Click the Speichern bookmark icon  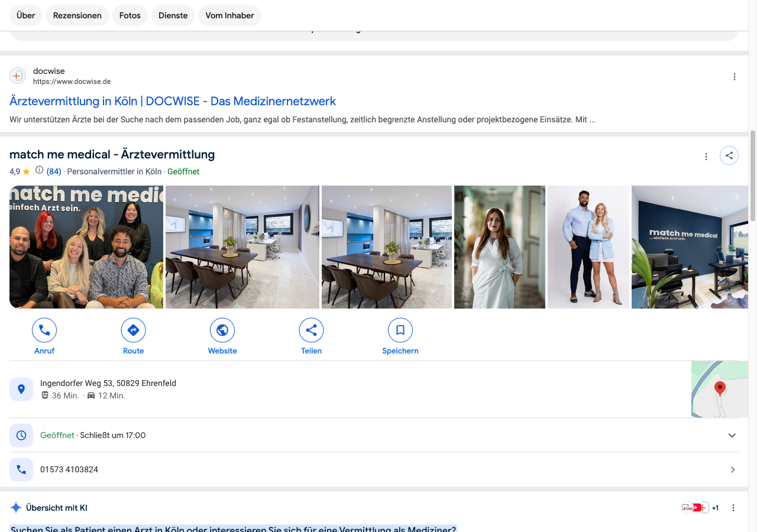click(x=400, y=330)
